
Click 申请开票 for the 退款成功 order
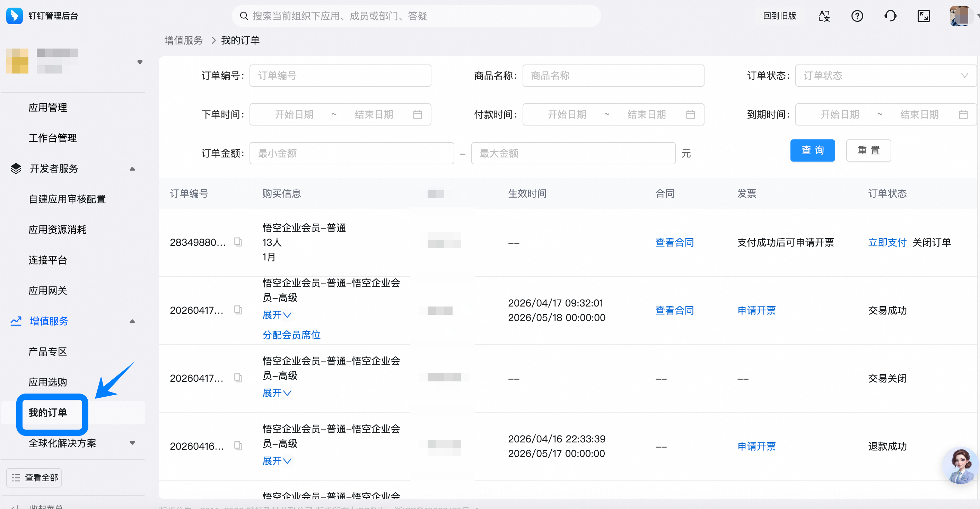[757, 447]
